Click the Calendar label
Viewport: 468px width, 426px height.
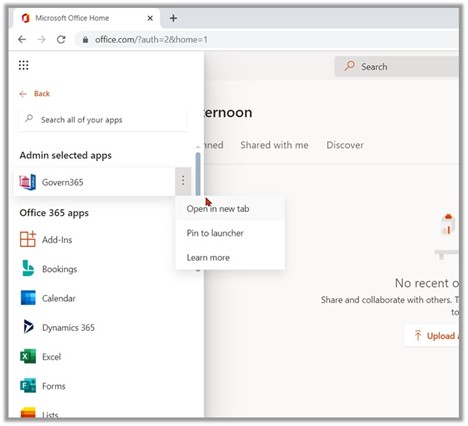pyautogui.click(x=59, y=298)
